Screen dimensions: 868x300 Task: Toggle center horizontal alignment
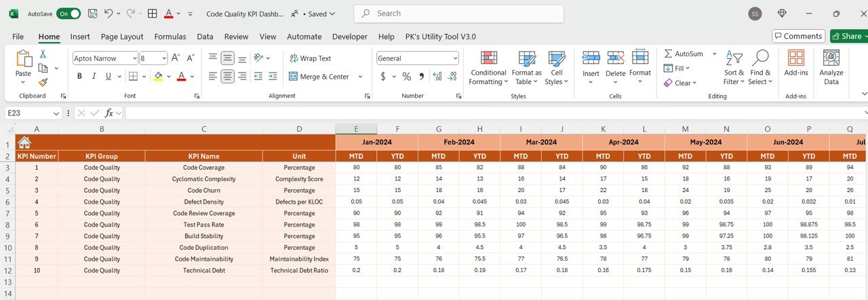coord(228,77)
